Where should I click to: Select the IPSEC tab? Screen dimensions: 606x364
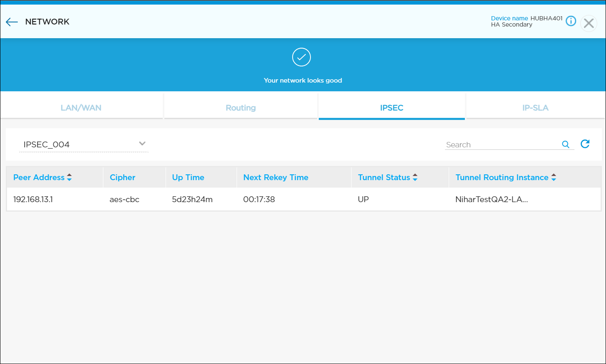391,108
